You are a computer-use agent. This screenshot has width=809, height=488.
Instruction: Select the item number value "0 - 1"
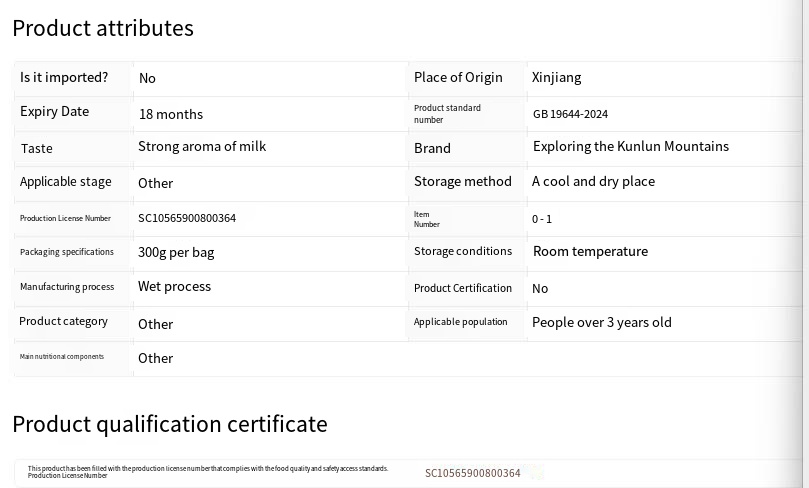click(x=542, y=219)
